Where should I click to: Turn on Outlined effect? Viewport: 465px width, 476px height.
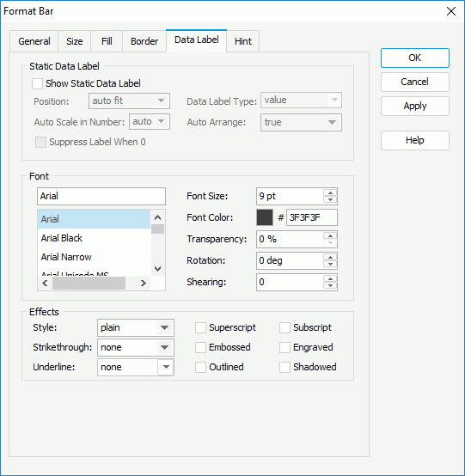pos(200,368)
